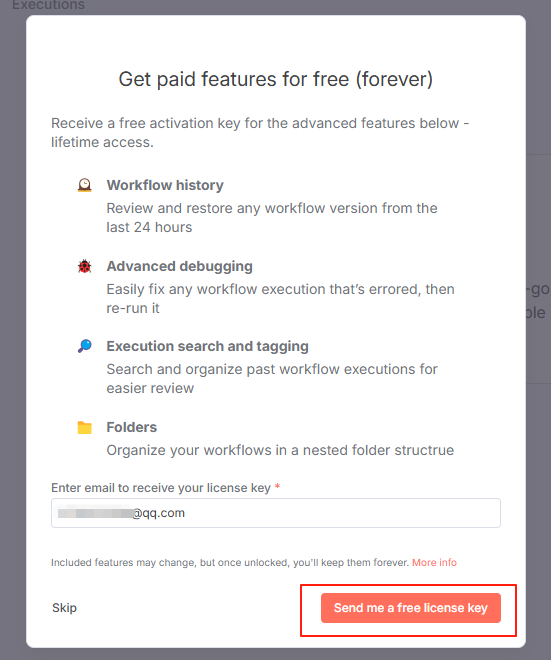Image resolution: width=551 pixels, height=660 pixels.
Task: Click the 'last 24 hours' description text
Action: coord(149,227)
